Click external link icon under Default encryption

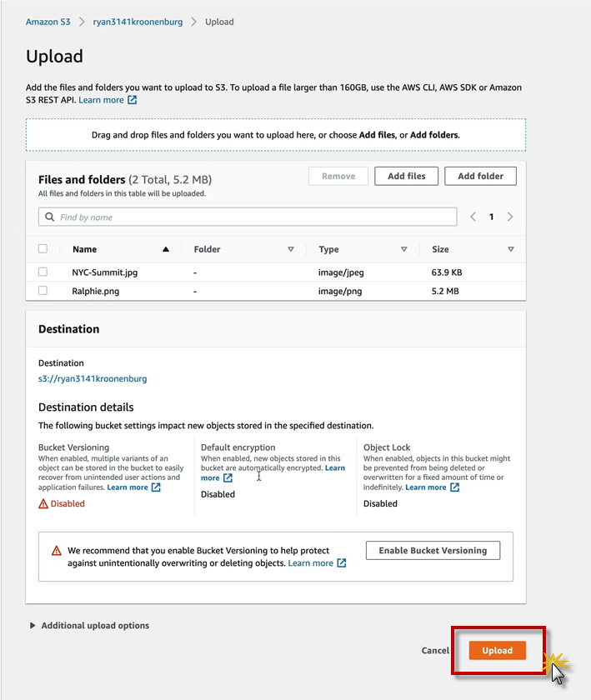click(228, 478)
